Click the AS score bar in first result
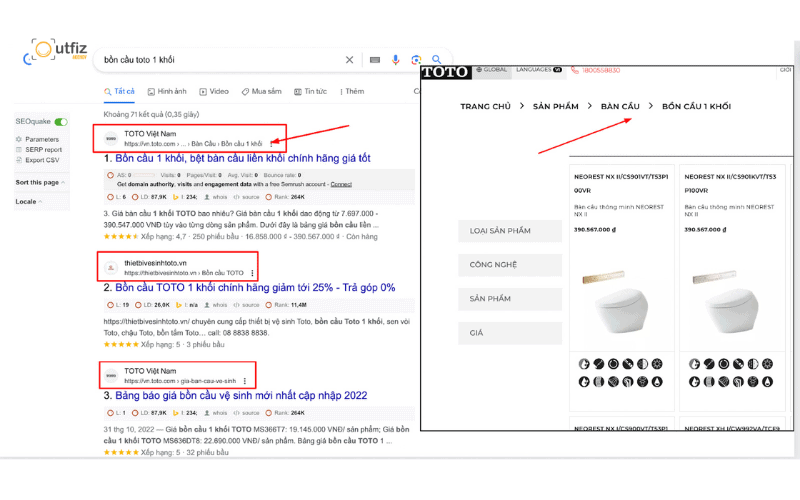Viewport: 800px width, 500px height. click(143, 175)
